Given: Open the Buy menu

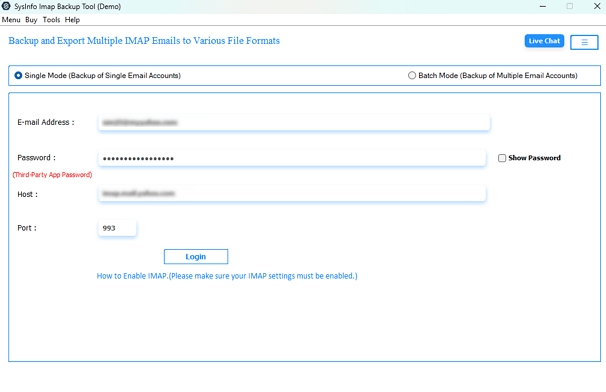Looking at the screenshot, I should click(x=31, y=20).
